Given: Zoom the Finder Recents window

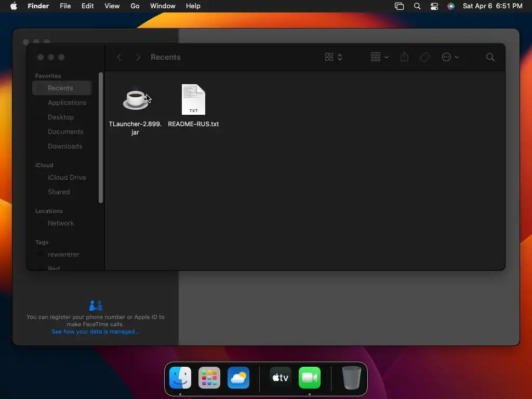Looking at the screenshot, I should [61, 57].
